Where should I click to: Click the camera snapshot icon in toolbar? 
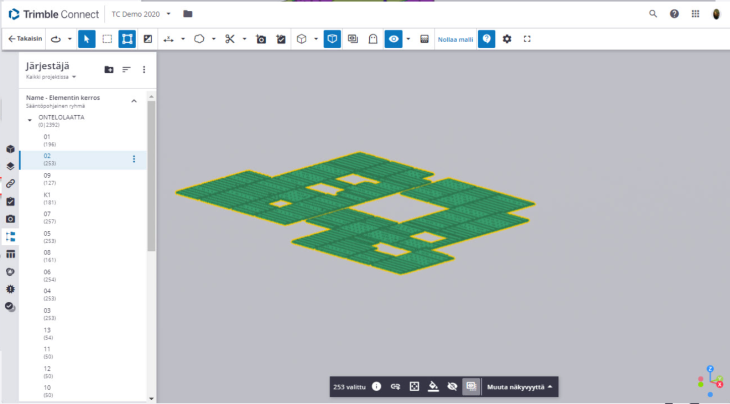[x=260, y=39]
